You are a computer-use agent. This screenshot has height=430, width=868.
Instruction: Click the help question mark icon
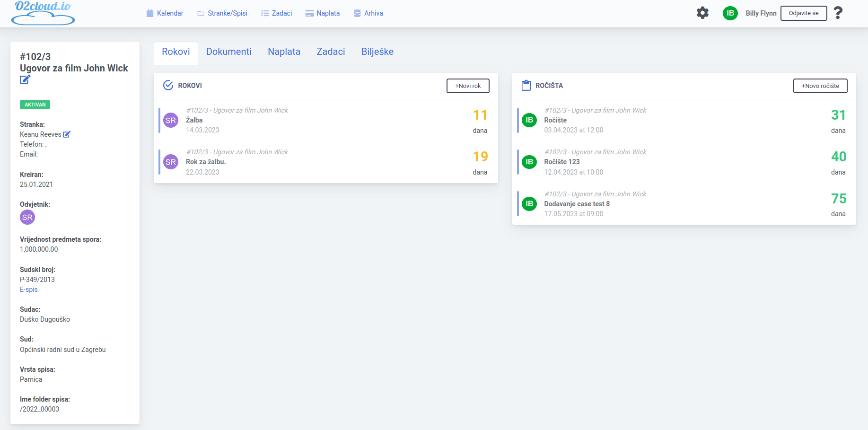[x=838, y=13]
